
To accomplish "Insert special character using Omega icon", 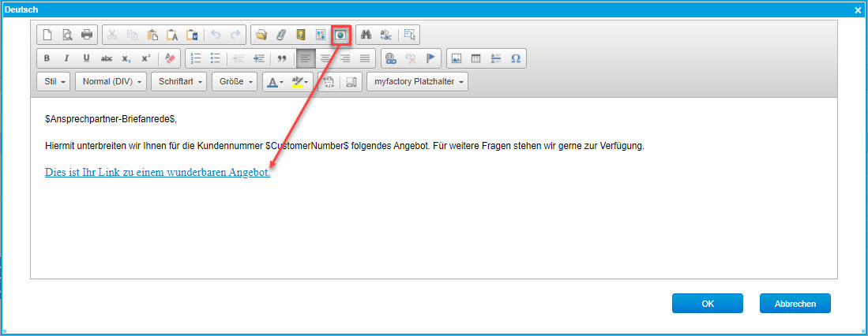I will pyautogui.click(x=516, y=58).
